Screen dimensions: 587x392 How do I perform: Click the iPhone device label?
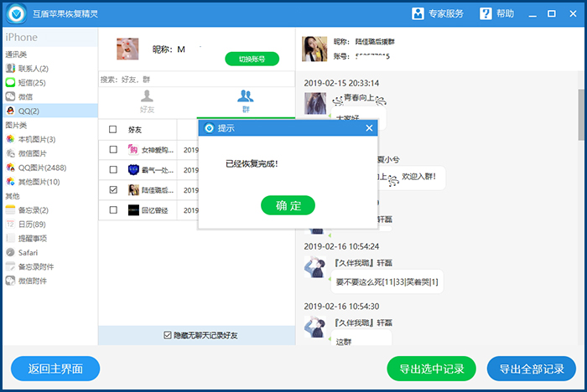click(21, 38)
